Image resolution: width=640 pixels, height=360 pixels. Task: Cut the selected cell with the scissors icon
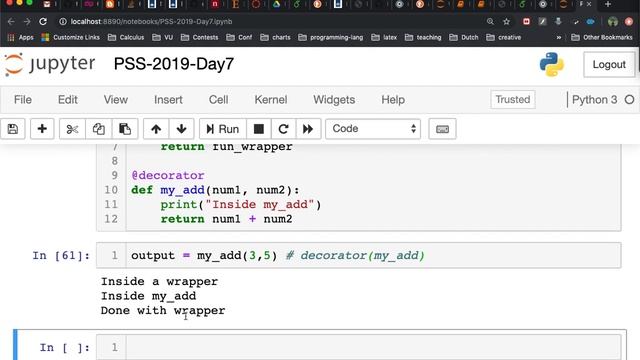tap(72, 129)
